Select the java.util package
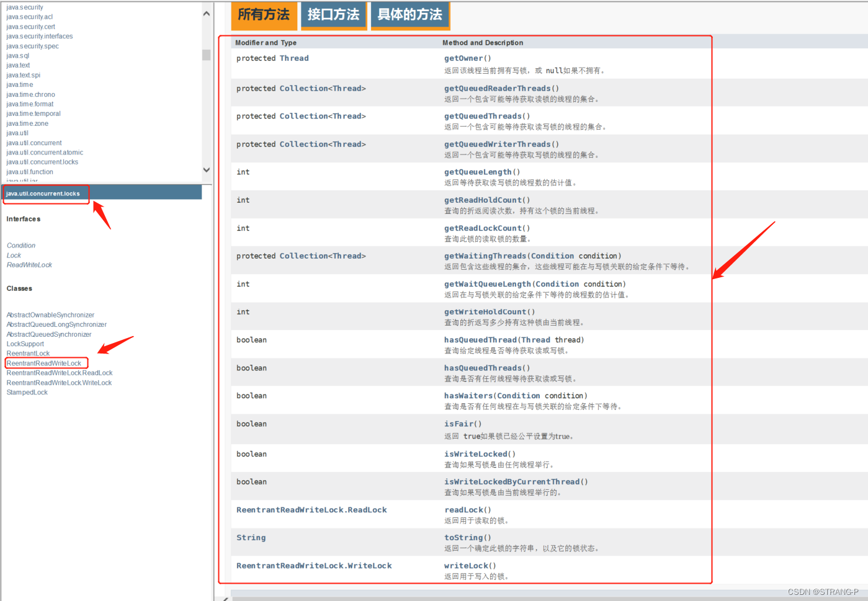 (x=17, y=133)
